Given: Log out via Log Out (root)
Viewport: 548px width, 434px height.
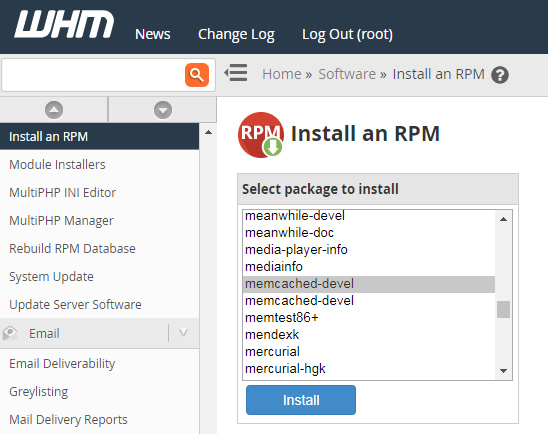Looking at the screenshot, I should tap(347, 34).
